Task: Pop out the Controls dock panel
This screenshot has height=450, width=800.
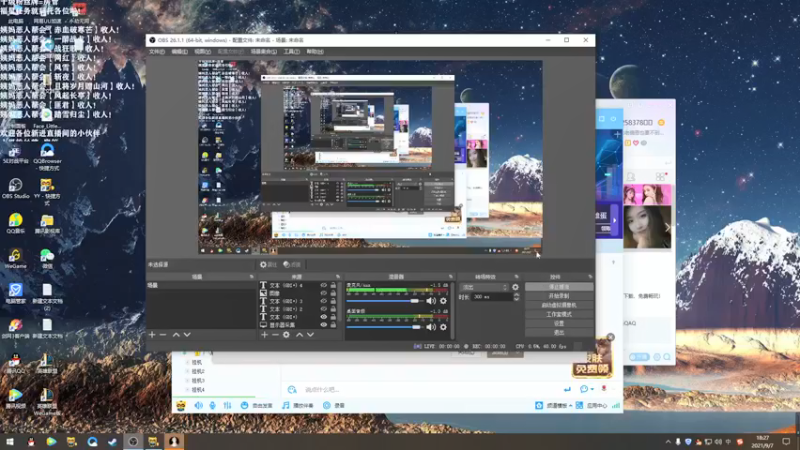Action: click(x=590, y=277)
